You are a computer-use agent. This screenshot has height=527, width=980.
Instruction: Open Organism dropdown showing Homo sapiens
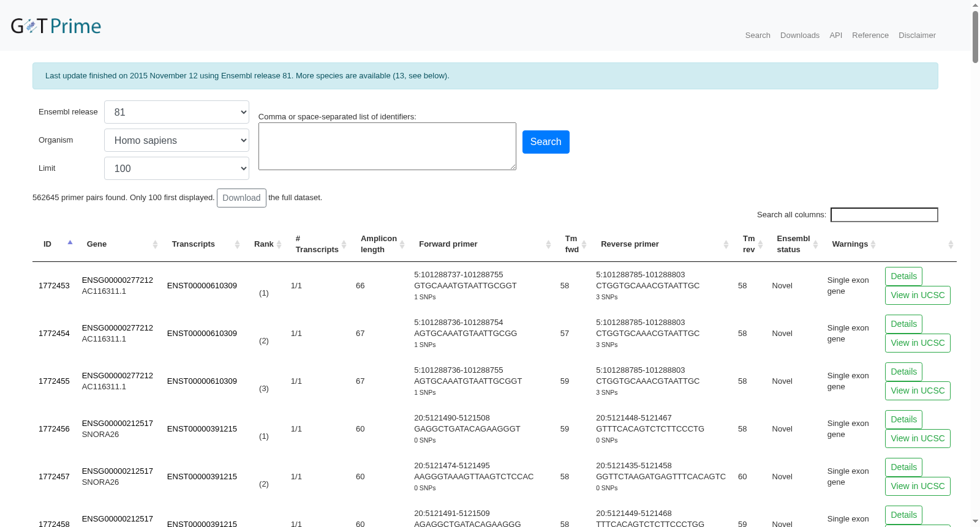[176, 140]
